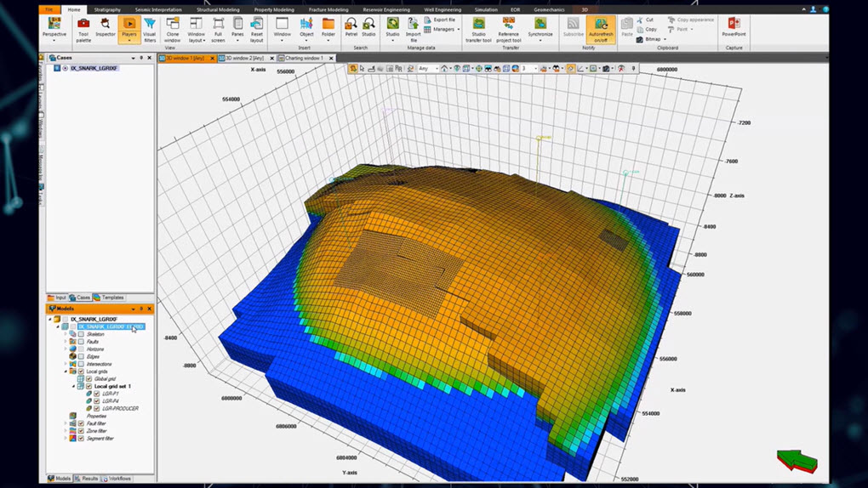
Task: Open the Property Modeling tab
Action: (274, 9)
